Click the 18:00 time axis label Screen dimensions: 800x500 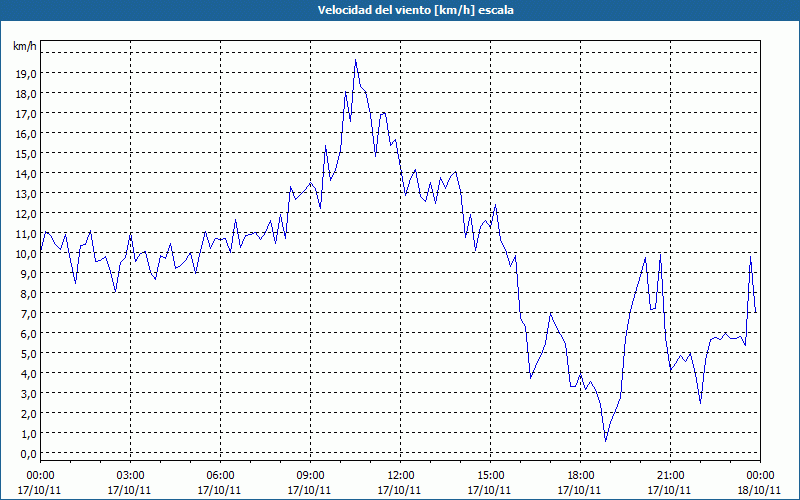coord(580,476)
